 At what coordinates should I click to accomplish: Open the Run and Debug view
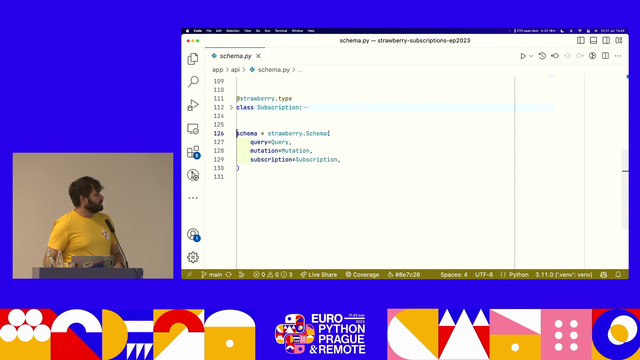(193, 105)
